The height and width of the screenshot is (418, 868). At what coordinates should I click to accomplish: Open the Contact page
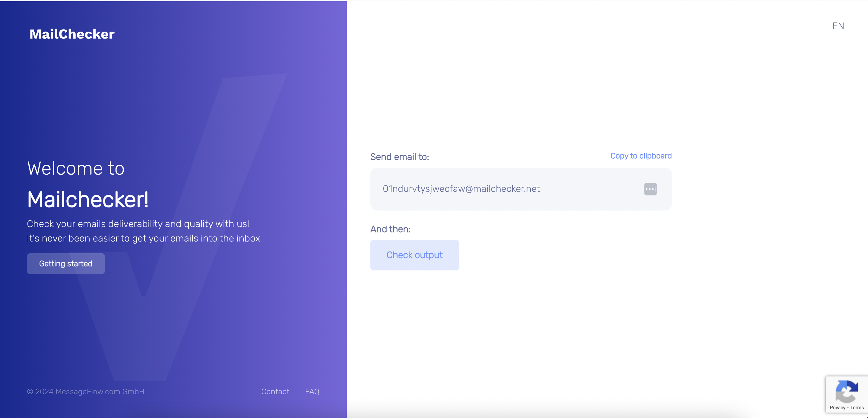[275, 391]
